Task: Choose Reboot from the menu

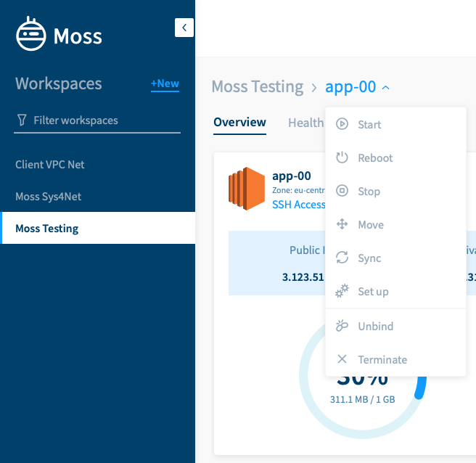Action: [x=395, y=158]
